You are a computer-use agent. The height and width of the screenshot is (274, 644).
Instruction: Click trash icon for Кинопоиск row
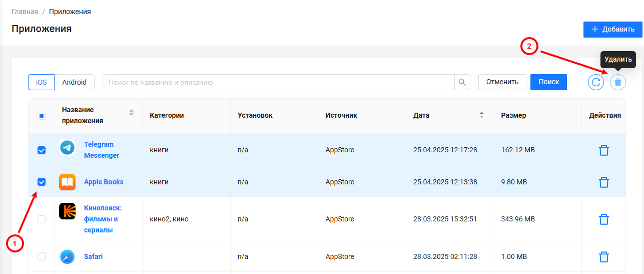coord(604,219)
